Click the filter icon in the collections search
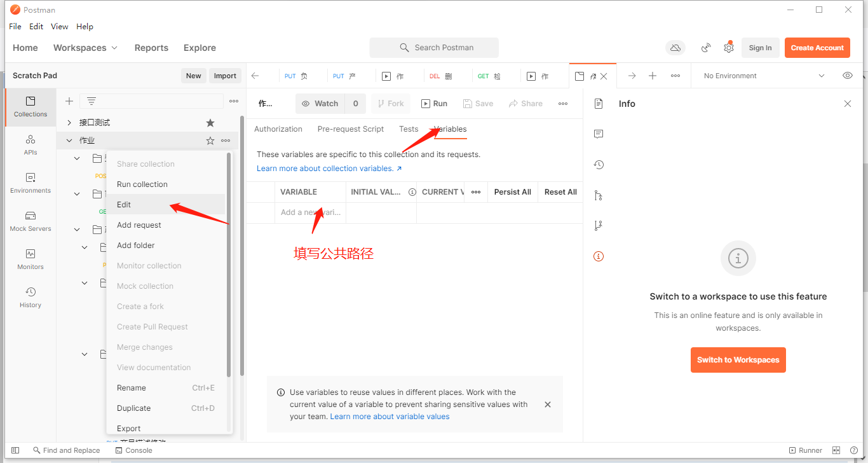868x463 pixels. click(x=92, y=101)
